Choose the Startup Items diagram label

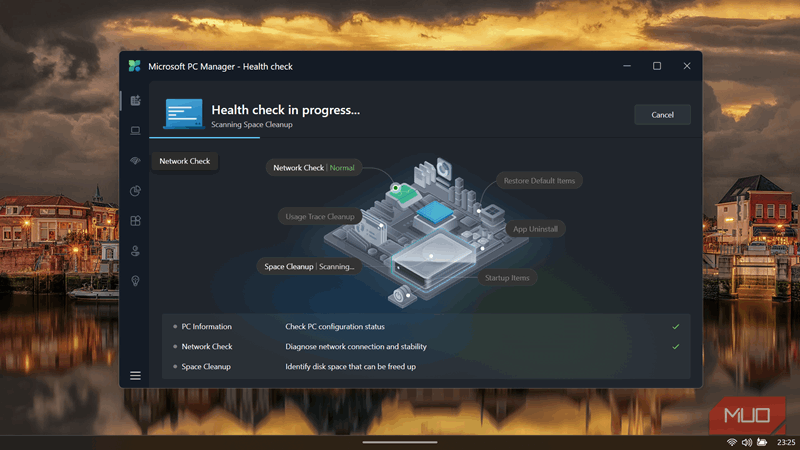coord(507,277)
